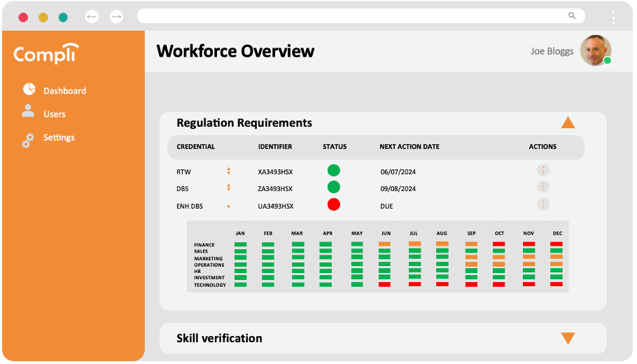The image size is (637, 364).
Task: Click the CREDENTIAL column header
Action: [196, 147]
